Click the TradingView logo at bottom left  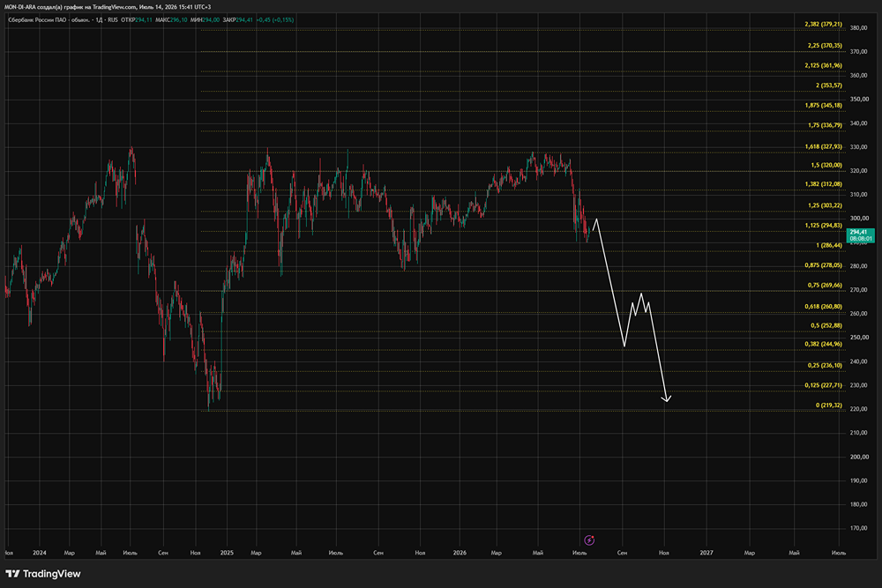pos(42,573)
